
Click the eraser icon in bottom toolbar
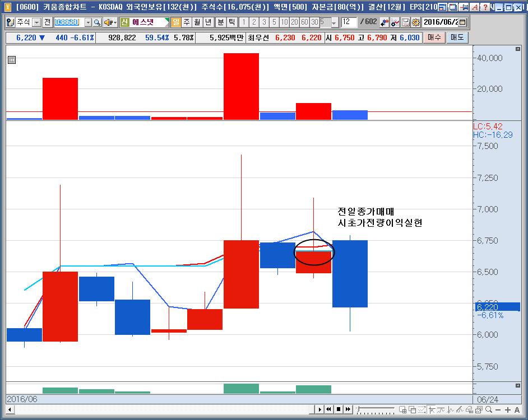469,409
